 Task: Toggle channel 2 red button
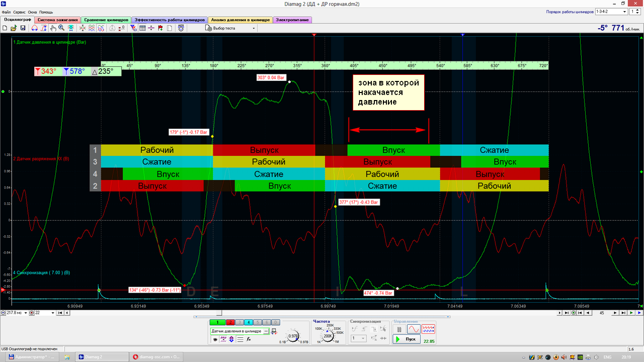tap(231, 322)
